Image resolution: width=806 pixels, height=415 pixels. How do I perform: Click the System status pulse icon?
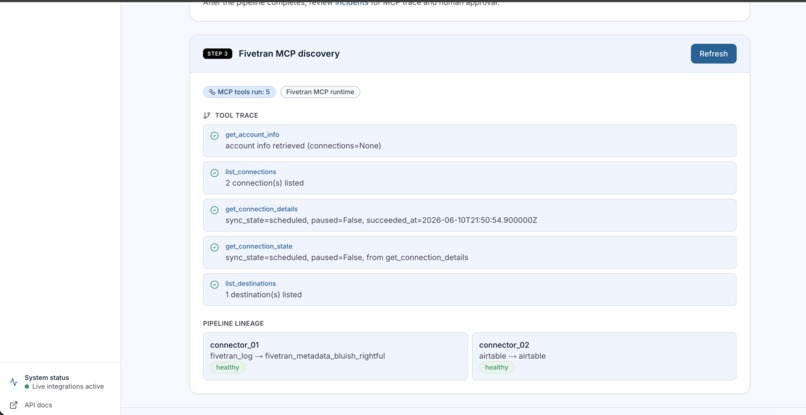click(x=14, y=382)
